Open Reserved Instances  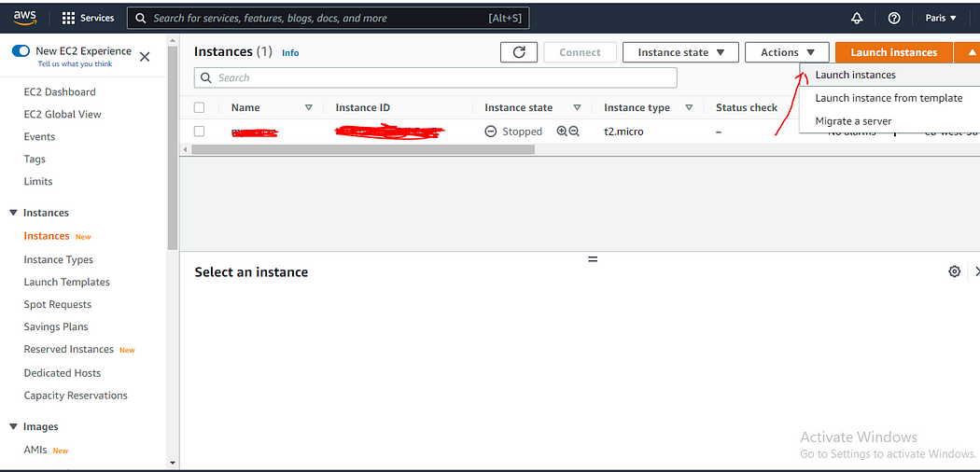tap(69, 350)
